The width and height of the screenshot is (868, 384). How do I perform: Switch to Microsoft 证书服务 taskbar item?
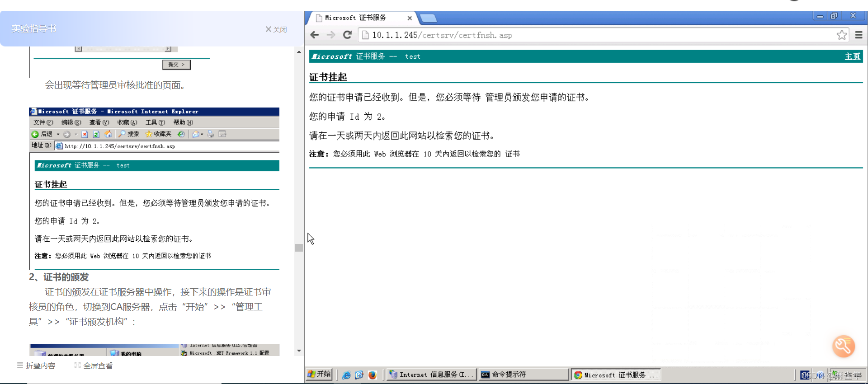616,375
